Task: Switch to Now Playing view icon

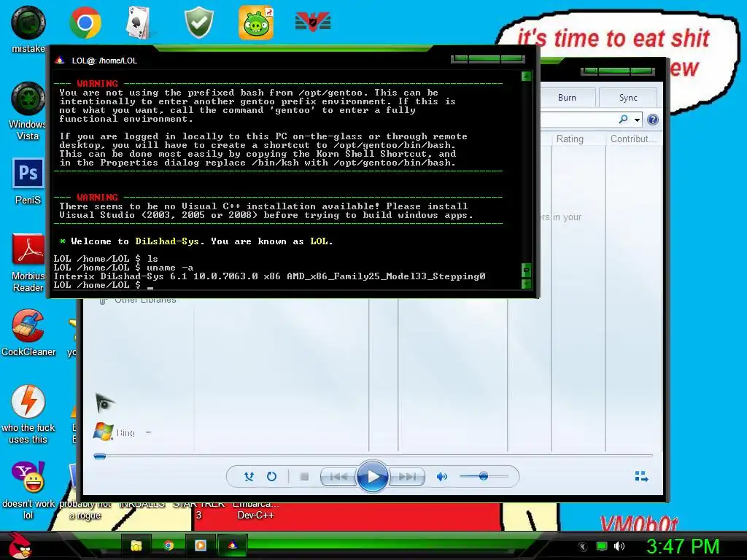Action: click(x=641, y=476)
